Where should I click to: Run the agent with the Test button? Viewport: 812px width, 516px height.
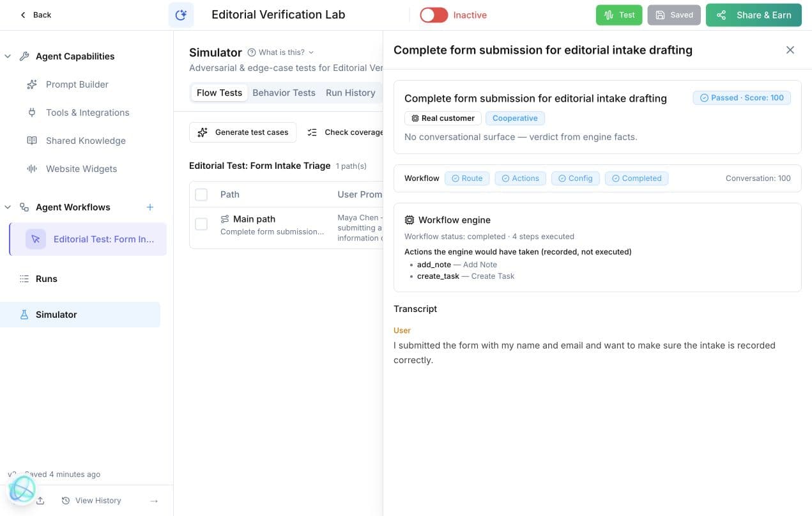click(619, 15)
